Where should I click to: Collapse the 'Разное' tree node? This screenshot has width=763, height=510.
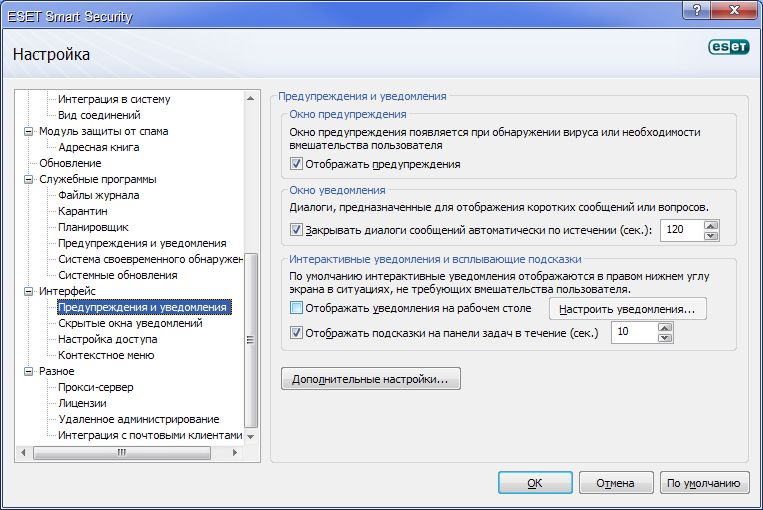[29, 372]
